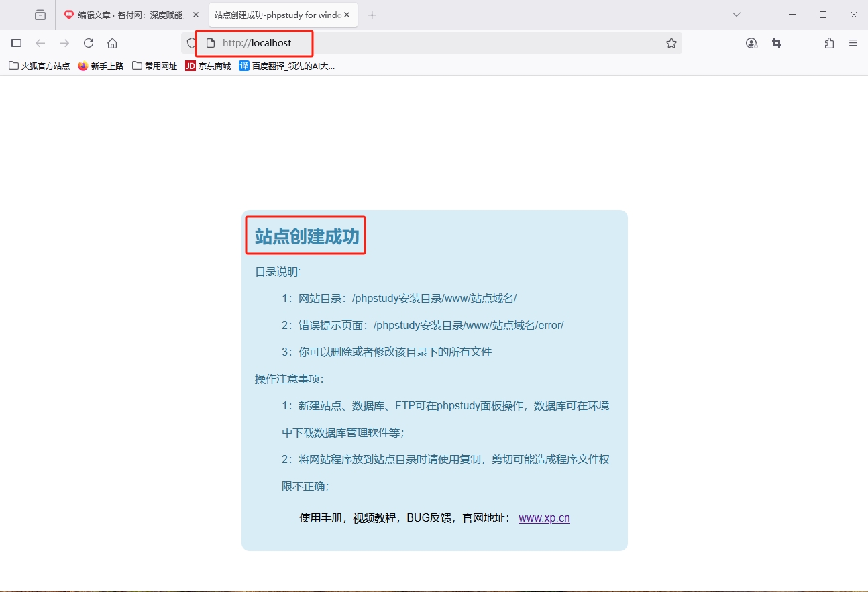The height and width of the screenshot is (592, 868).
Task: Go back one page
Action: (40, 43)
